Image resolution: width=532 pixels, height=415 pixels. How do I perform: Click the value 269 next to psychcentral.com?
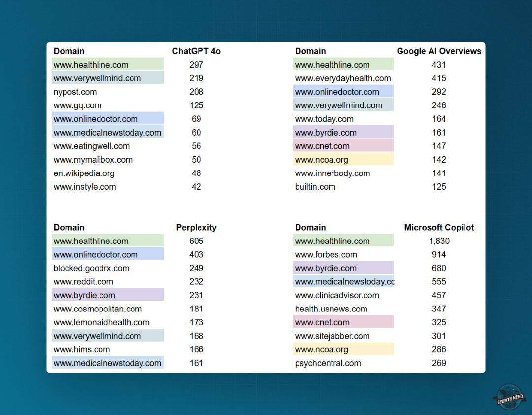click(x=439, y=363)
